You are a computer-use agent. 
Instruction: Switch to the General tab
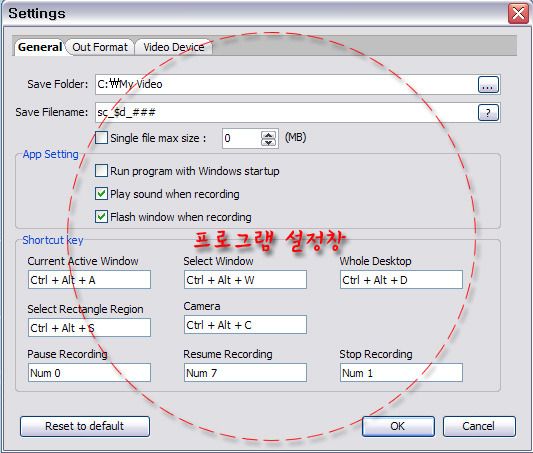[x=39, y=47]
